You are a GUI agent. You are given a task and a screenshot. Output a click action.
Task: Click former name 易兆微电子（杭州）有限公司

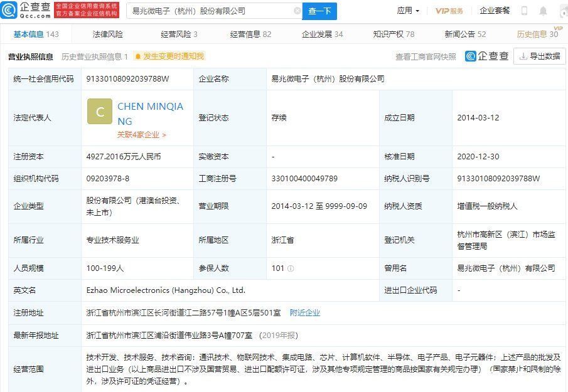pos(506,268)
